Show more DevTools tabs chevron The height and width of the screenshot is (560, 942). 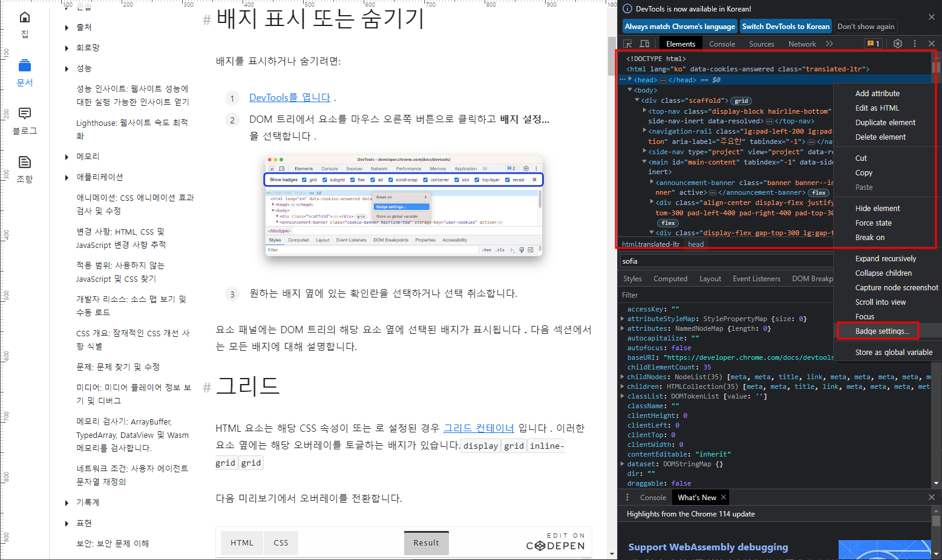pyautogui.click(x=829, y=44)
